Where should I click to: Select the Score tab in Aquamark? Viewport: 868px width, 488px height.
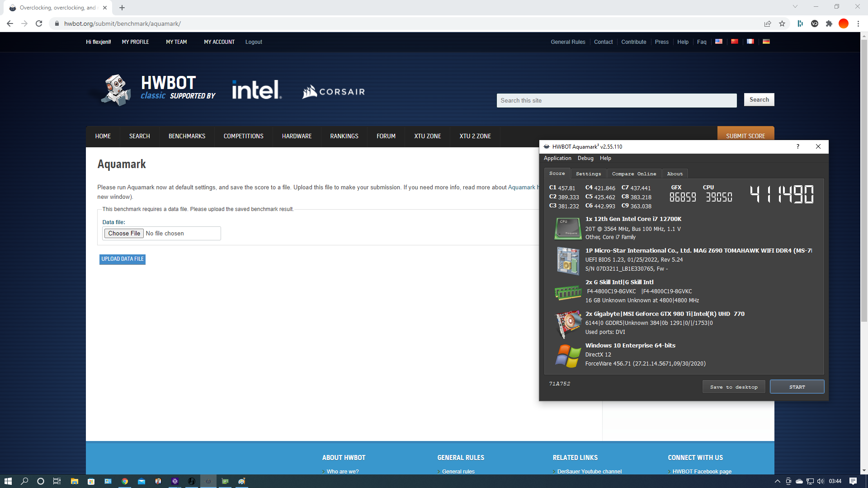click(557, 174)
